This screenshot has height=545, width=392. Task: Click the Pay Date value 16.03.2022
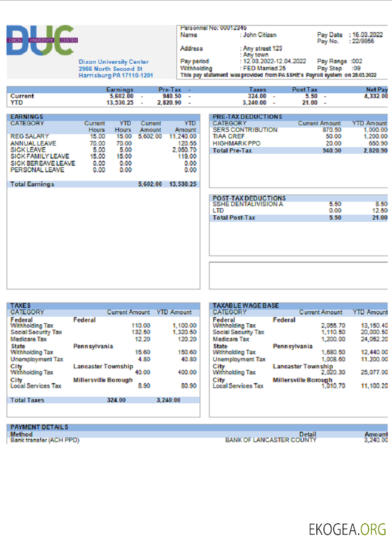(x=367, y=35)
